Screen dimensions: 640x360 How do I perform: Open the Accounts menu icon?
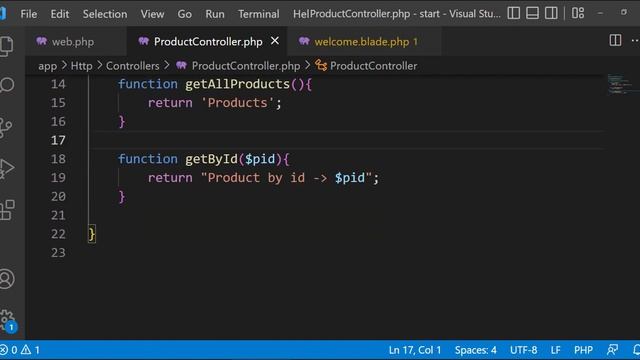tap(7, 279)
